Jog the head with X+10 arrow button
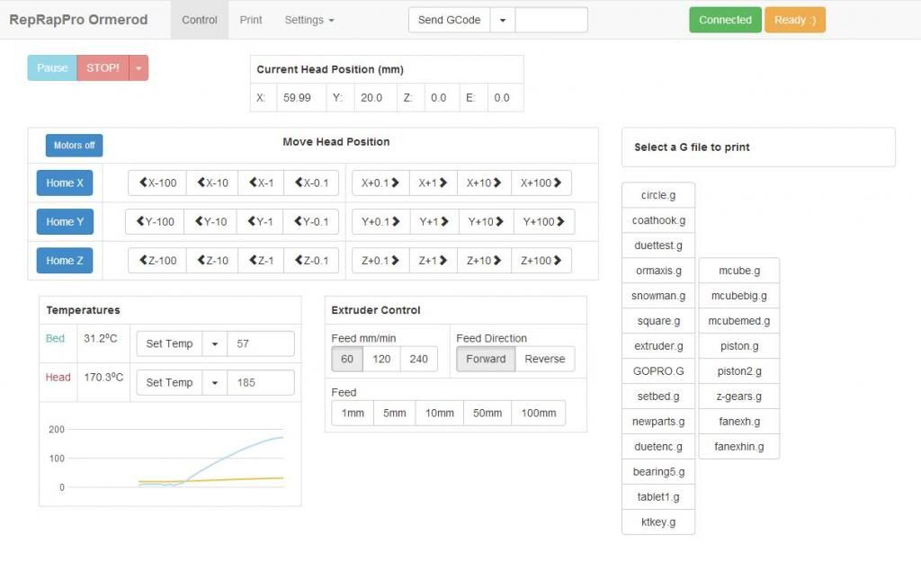 click(x=484, y=183)
